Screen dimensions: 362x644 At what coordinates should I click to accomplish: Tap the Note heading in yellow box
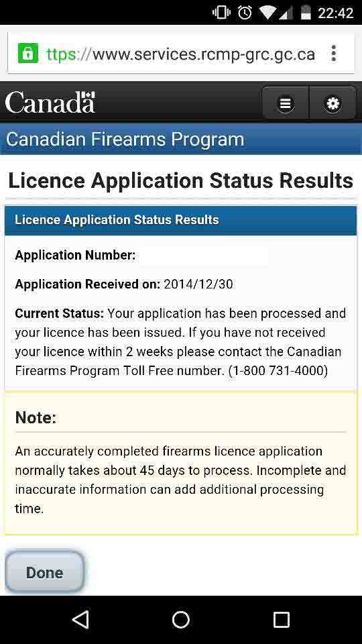36,418
